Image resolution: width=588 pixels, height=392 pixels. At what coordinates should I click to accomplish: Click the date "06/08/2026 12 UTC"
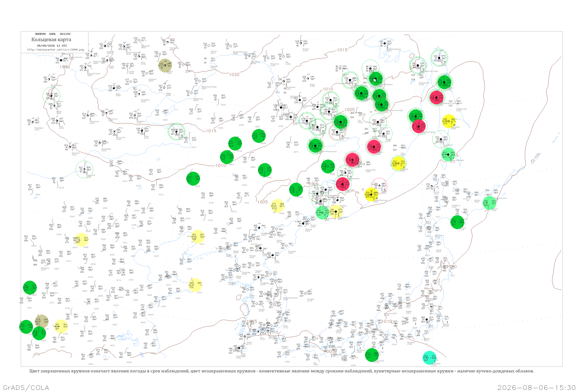(52, 45)
